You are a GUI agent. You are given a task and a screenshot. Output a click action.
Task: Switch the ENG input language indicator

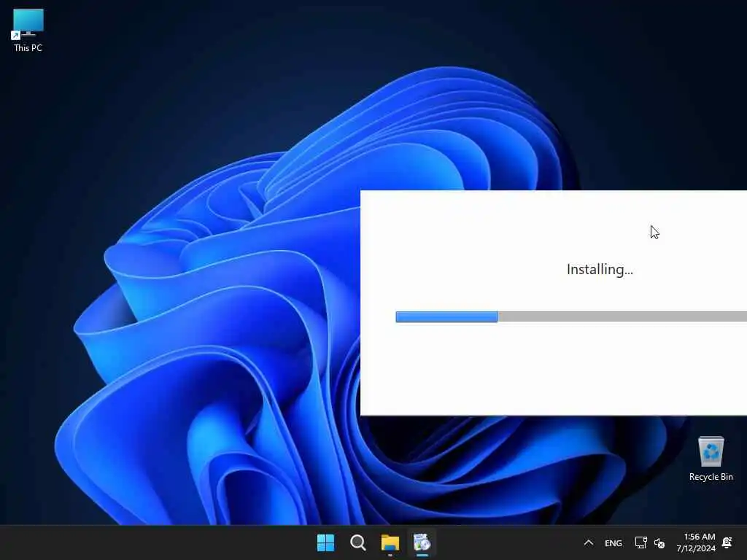click(x=613, y=542)
